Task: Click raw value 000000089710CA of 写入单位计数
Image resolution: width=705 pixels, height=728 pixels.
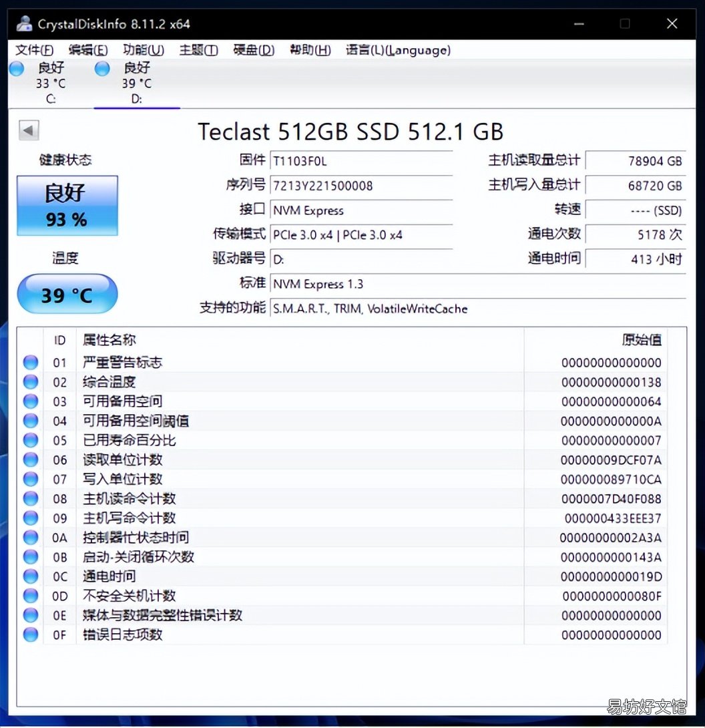Action: [612, 479]
